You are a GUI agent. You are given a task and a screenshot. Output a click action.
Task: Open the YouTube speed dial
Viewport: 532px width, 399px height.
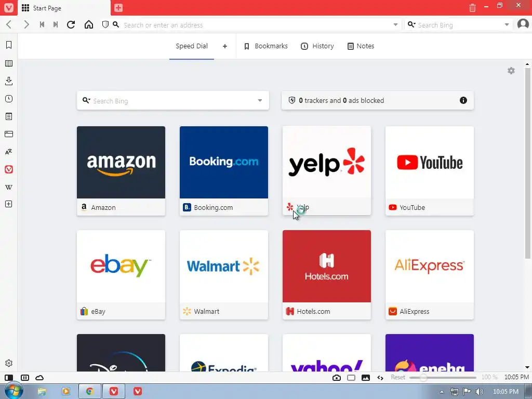pyautogui.click(x=430, y=170)
